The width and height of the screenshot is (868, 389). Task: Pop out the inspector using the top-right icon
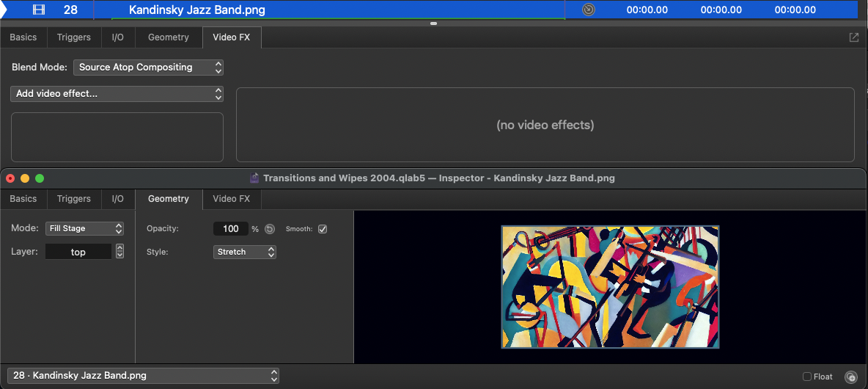click(854, 37)
